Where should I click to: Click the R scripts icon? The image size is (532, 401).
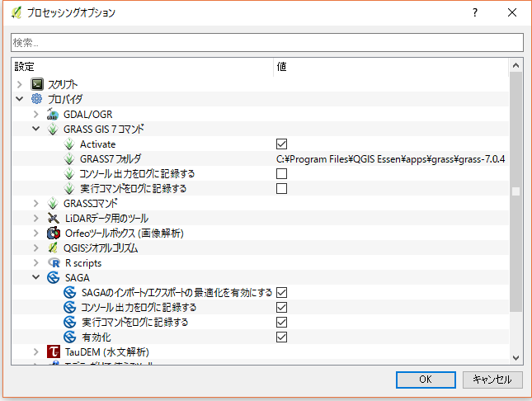point(54,263)
